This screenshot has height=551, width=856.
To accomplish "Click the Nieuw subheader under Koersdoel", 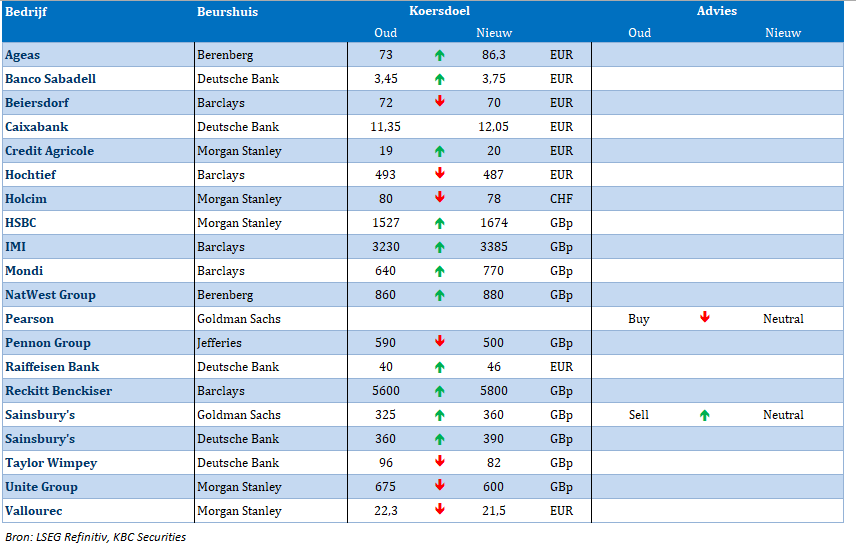I will click(x=494, y=33).
